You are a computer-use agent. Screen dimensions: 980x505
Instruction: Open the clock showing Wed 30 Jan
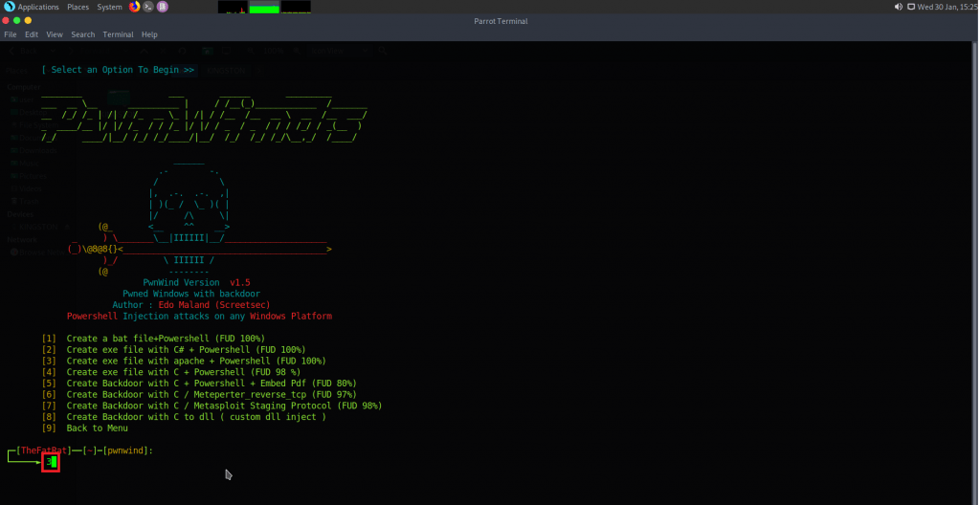[x=947, y=7]
